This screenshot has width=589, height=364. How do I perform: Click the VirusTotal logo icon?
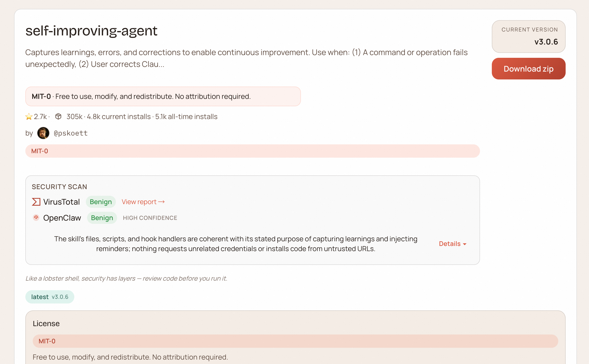[36, 202]
